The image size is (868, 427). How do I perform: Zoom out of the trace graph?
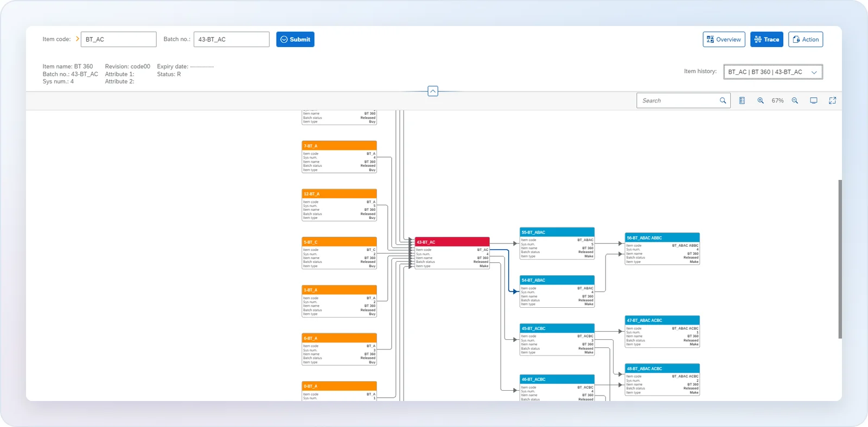795,101
